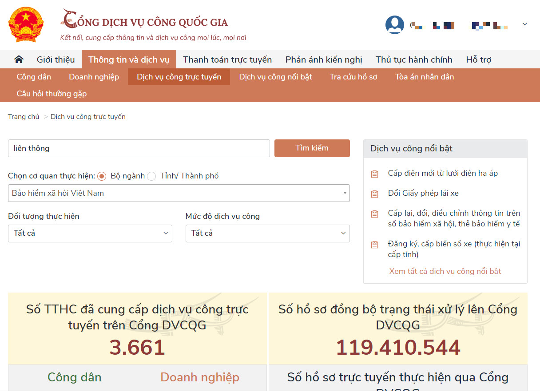Select the green Công dân statistics tab

(75, 377)
